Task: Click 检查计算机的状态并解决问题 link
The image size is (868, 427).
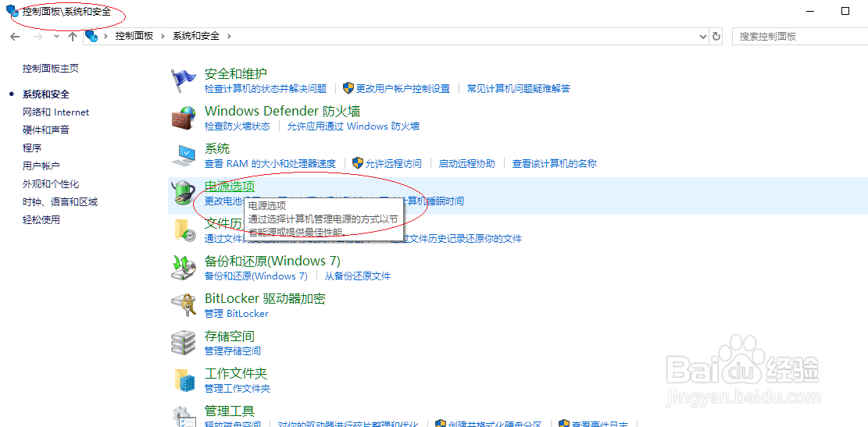Action: [x=266, y=88]
